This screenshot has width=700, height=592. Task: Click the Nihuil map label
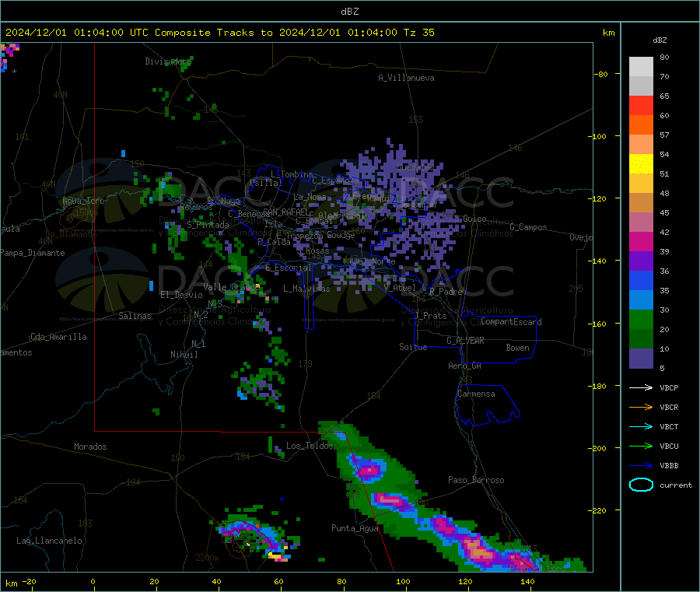tap(184, 355)
